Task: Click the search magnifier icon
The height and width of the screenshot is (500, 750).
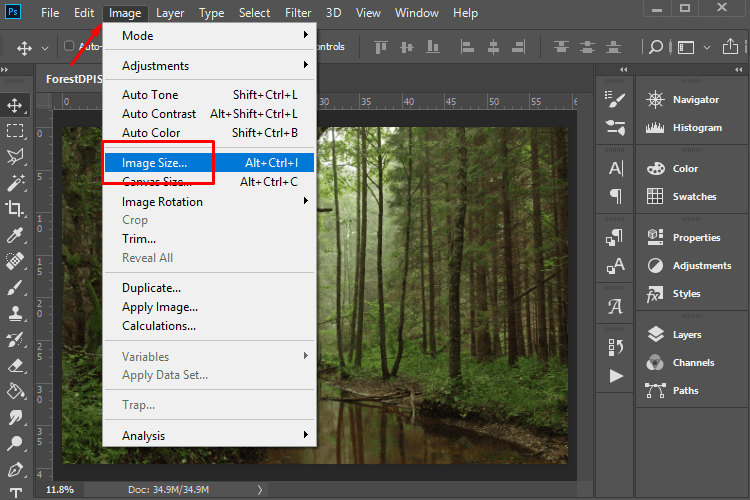Action: tap(656, 46)
